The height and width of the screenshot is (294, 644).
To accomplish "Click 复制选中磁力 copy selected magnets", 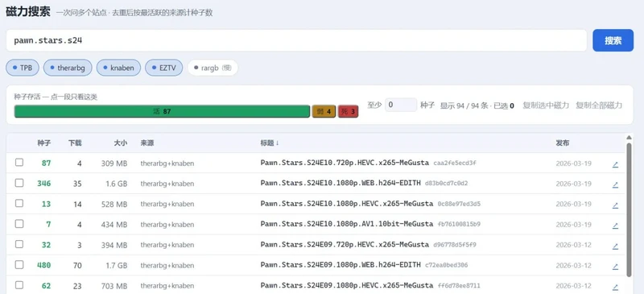I will tap(546, 106).
